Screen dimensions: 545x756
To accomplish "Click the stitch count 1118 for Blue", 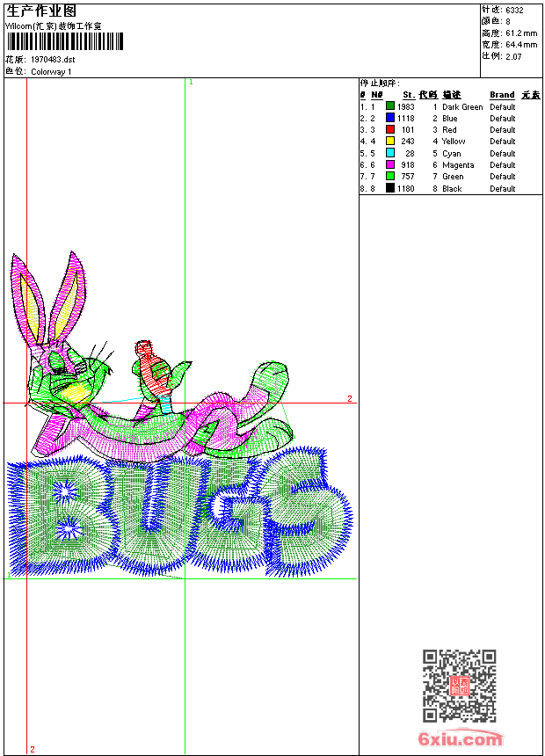I will (x=405, y=118).
